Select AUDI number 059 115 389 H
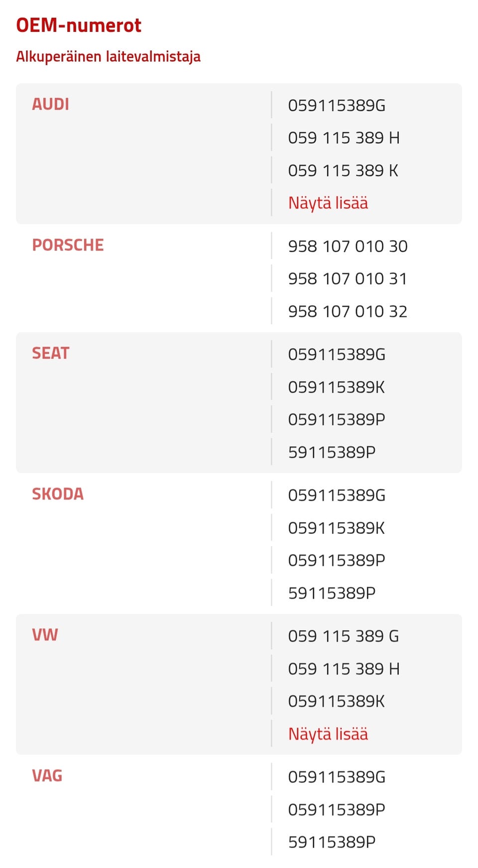Image resolution: width=478 pixels, height=868 pixels. [344, 138]
